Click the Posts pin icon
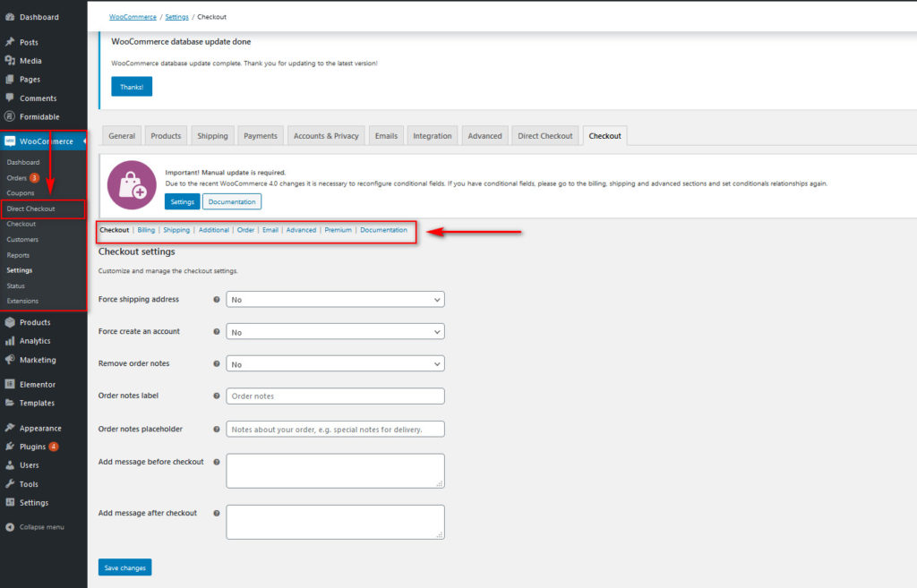Screen dimensions: 917x588 [x=10, y=42]
